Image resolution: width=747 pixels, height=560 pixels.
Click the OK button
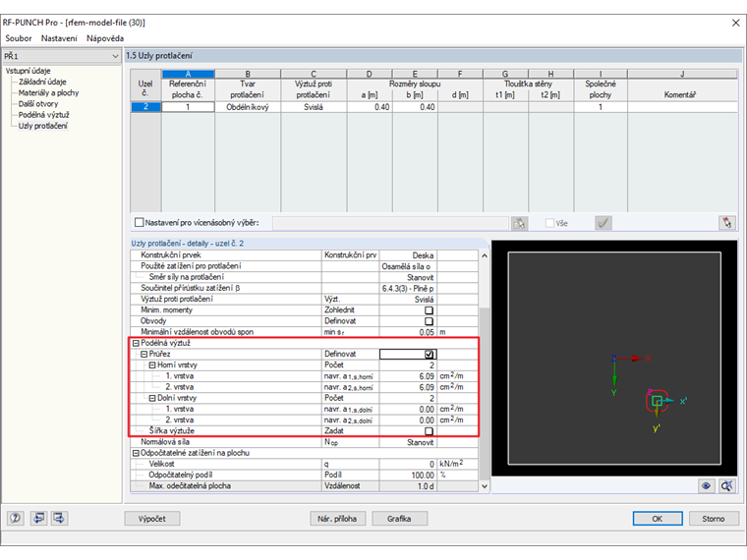[658, 519]
